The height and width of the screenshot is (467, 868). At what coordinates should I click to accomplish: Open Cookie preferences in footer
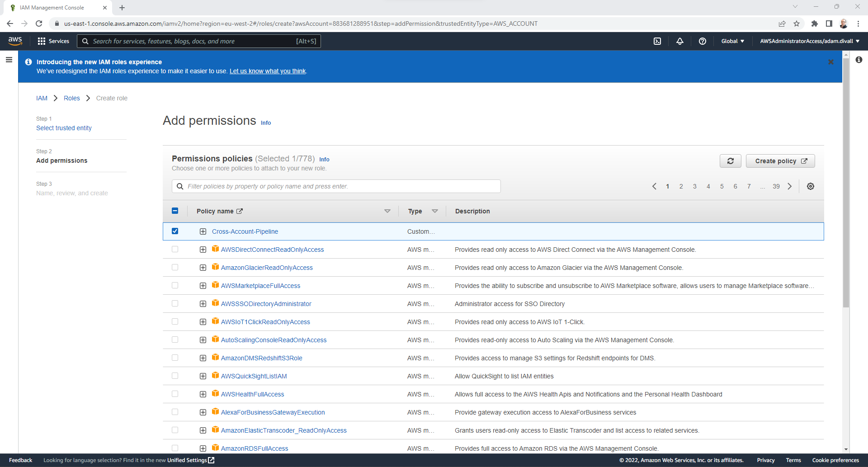click(x=835, y=460)
